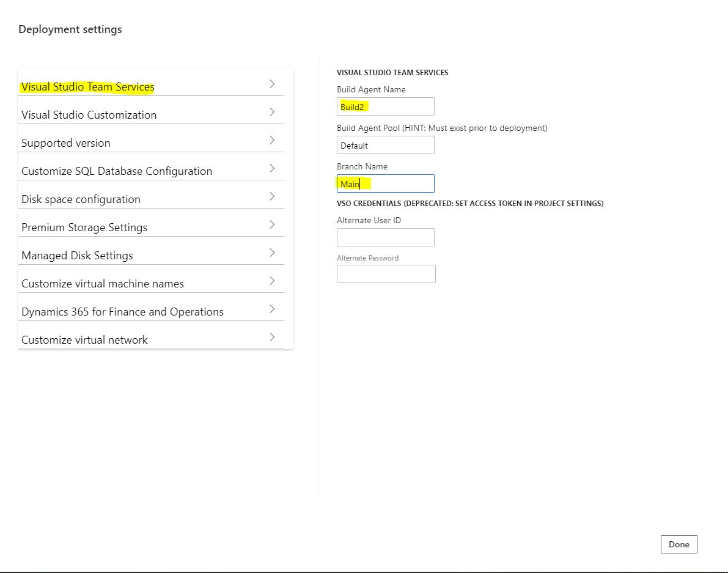728x573 pixels.
Task: Go to Managed Disk Settings section
Action: click(77, 256)
